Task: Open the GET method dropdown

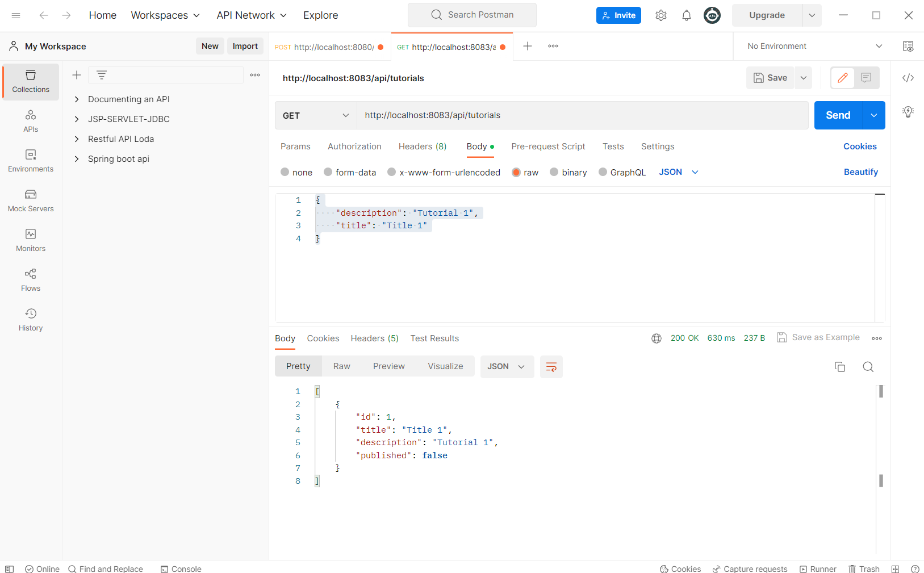Action: 315,115
